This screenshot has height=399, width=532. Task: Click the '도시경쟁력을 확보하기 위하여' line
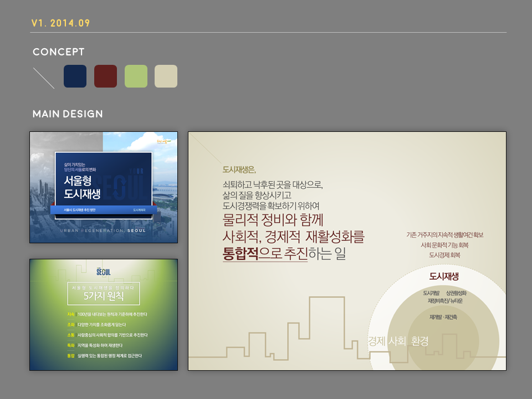pyautogui.click(x=271, y=206)
